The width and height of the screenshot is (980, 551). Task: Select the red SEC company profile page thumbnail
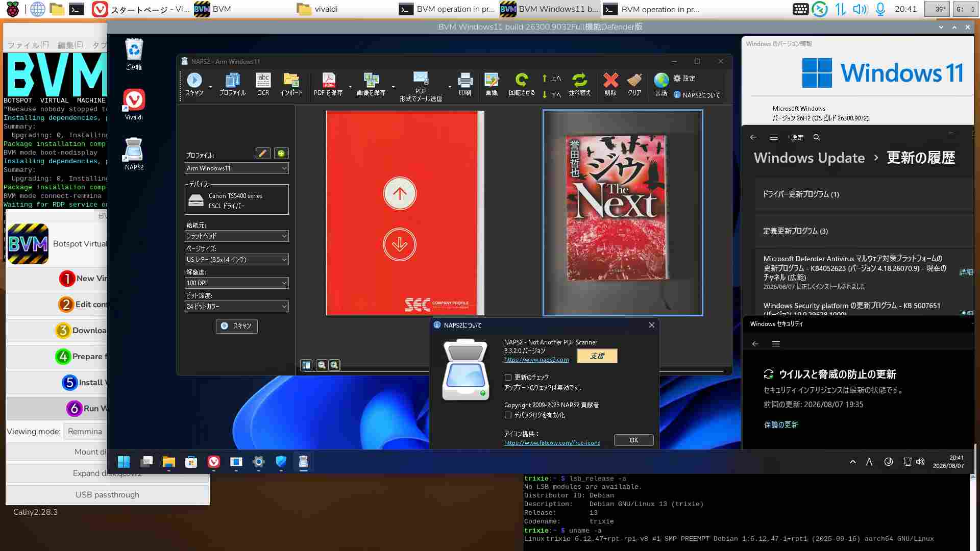[405, 213]
